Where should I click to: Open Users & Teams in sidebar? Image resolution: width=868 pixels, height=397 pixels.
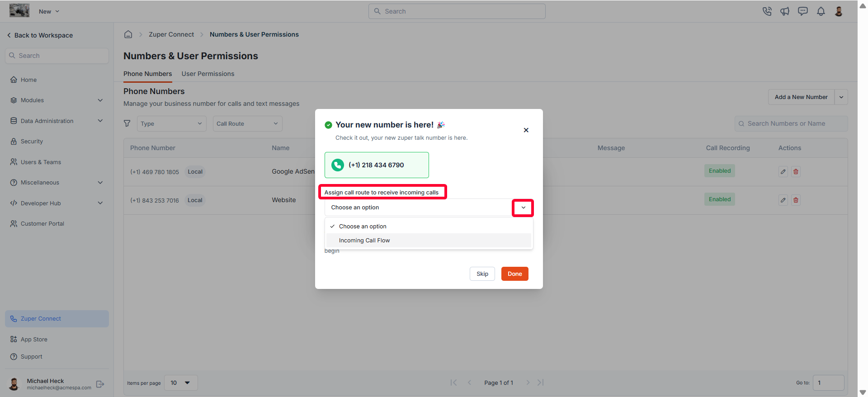coord(57,162)
